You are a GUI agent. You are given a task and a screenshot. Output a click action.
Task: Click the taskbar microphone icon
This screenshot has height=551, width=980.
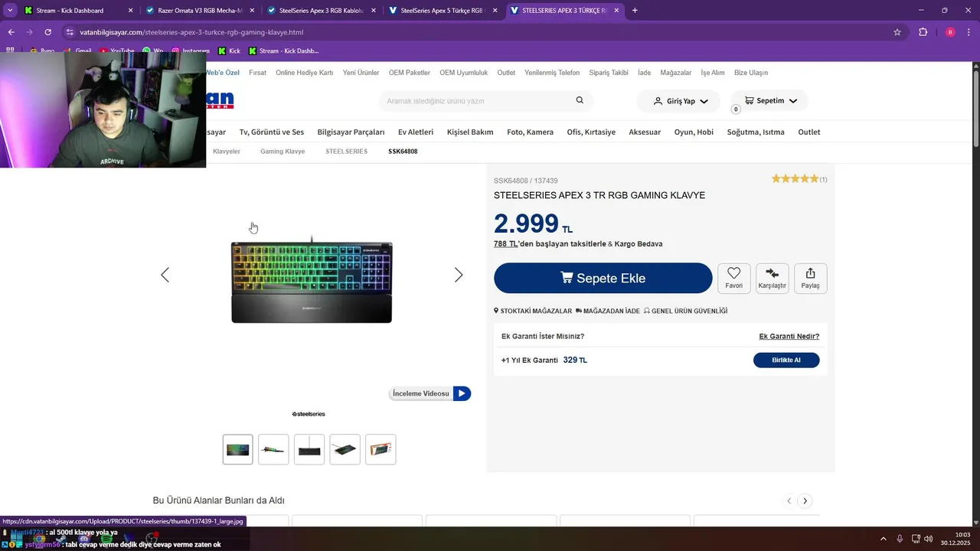(900, 539)
